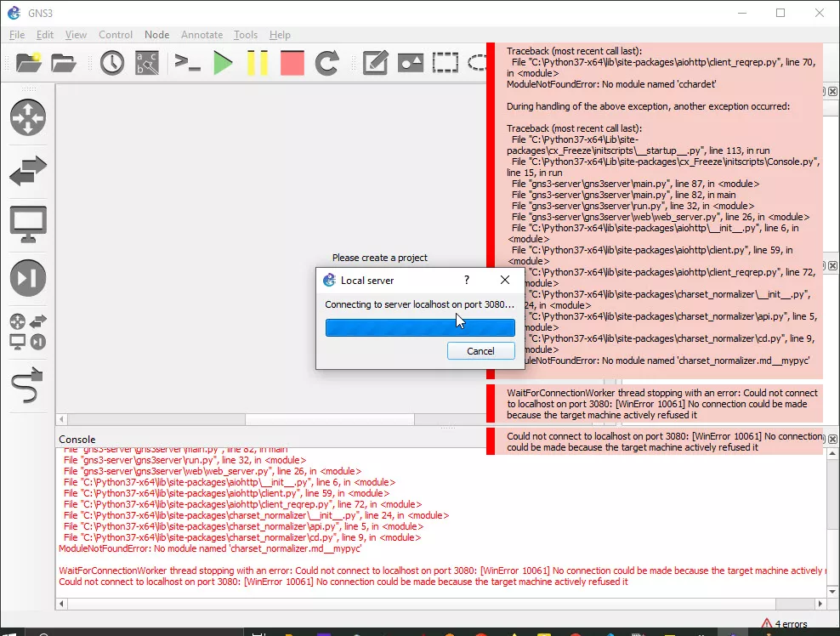The height and width of the screenshot is (636, 840).
Task: Click the workspace horizontal scroll left arrow
Action: click(x=61, y=419)
